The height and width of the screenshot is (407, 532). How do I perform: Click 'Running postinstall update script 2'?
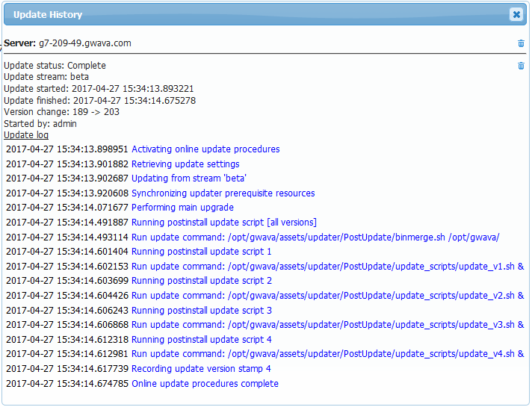[202, 281]
